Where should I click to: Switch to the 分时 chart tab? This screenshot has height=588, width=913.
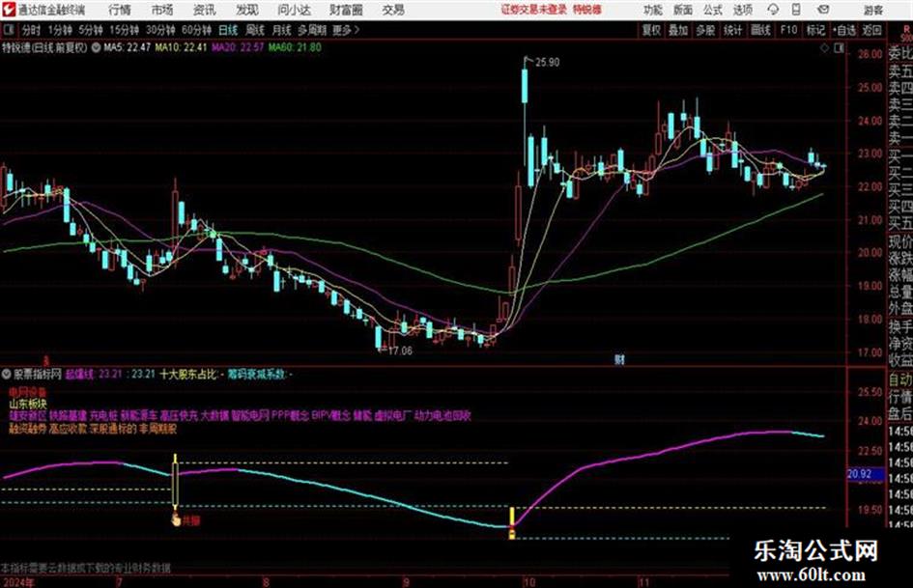click(x=31, y=30)
